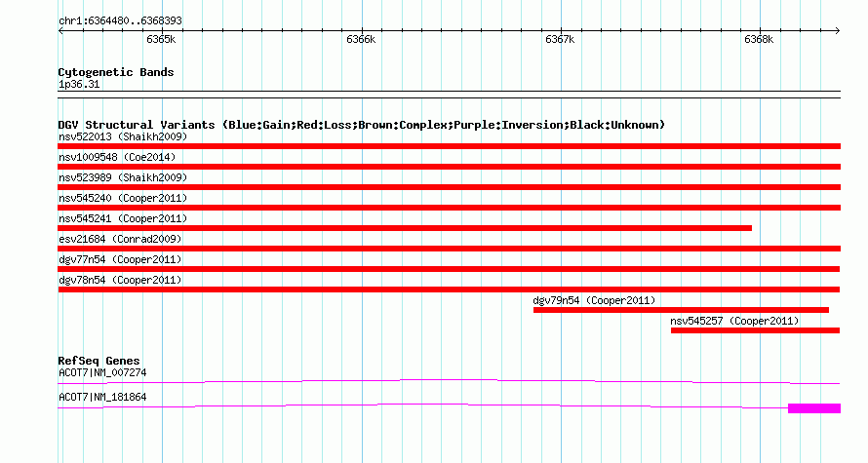Select the dgv77n54 red variant bar

tap(449, 269)
